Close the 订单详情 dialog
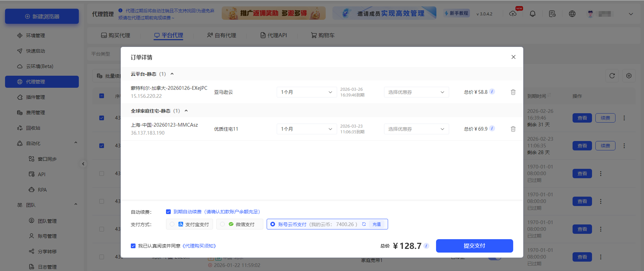 [x=514, y=57]
